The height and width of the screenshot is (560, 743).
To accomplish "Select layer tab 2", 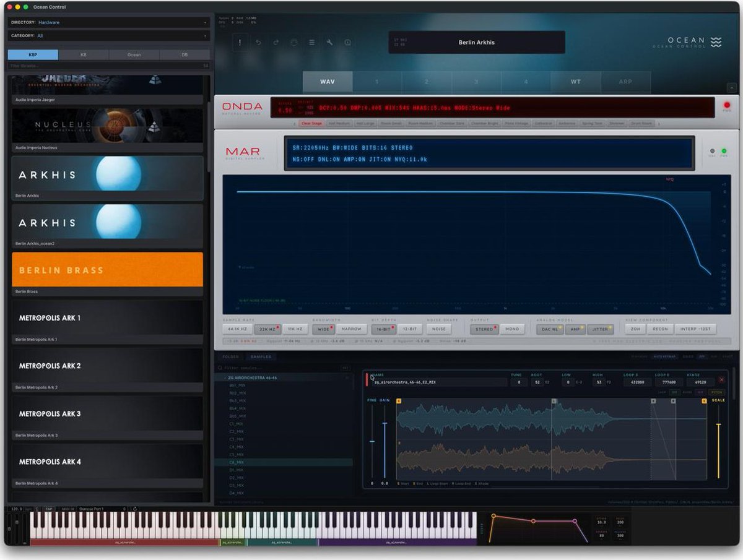I will pos(427,82).
